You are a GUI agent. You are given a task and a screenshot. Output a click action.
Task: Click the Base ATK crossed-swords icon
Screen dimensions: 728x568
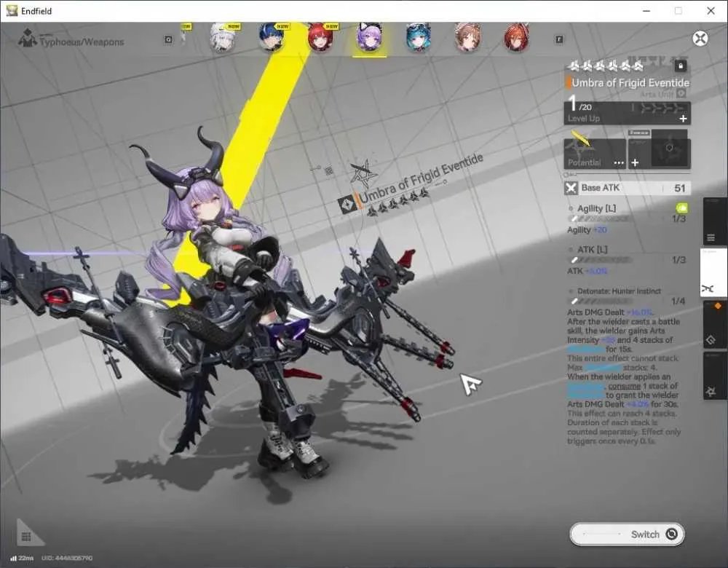coord(571,188)
